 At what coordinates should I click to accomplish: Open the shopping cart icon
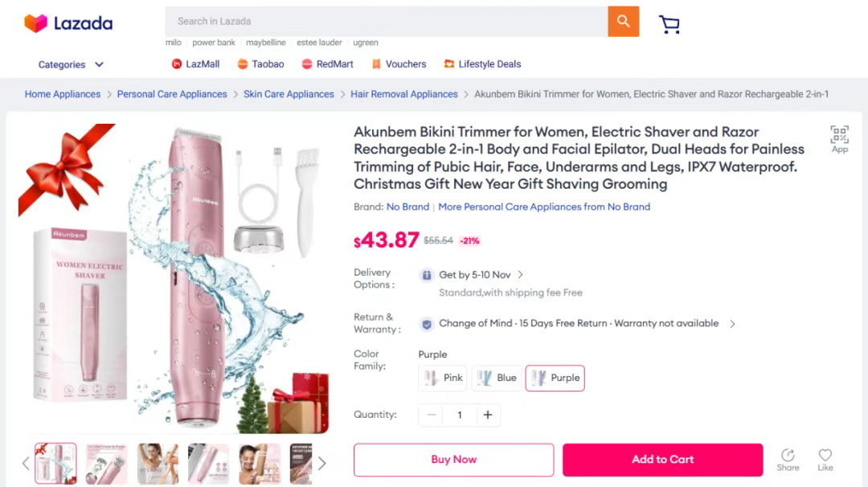pos(669,24)
